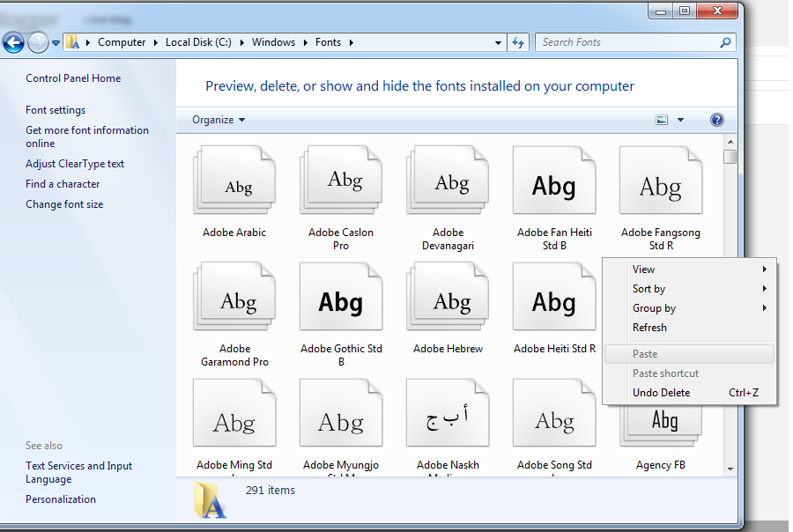Click the vertical scrollbar thumb
Image resolution: width=793 pixels, height=532 pixels.
click(730, 157)
